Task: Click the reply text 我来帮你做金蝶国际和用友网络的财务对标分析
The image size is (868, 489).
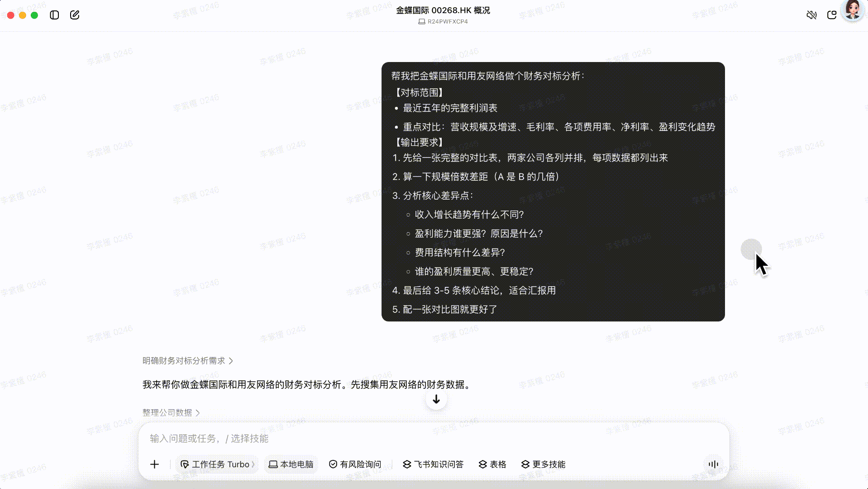Action: [242, 384]
